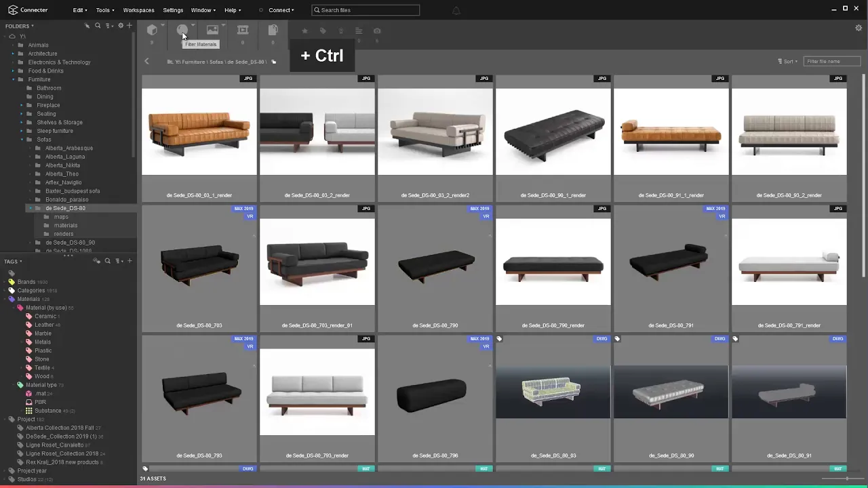Click the Connecter logo
868x488 pixels.
click(28, 10)
